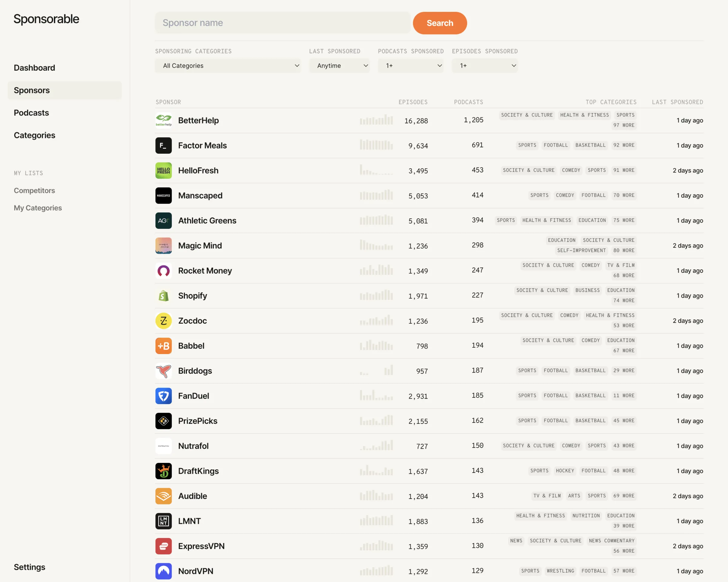The height and width of the screenshot is (582, 728).
Task: Click the Factor Meals sponsor icon
Action: [x=163, y=145]
